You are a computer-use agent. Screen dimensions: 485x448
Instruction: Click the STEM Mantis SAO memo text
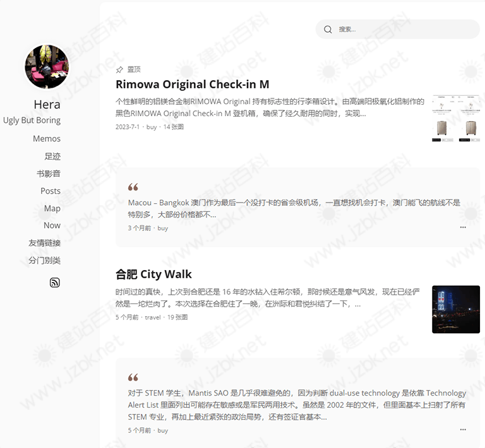coord(297,405)
